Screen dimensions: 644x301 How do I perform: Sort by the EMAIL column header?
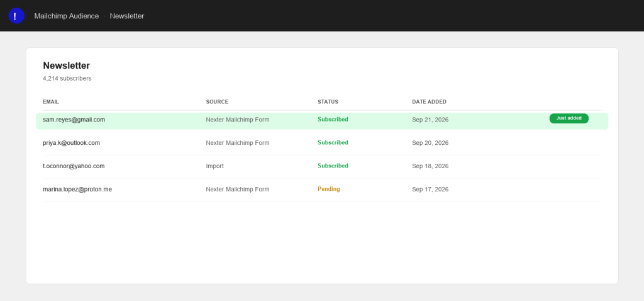51,102
